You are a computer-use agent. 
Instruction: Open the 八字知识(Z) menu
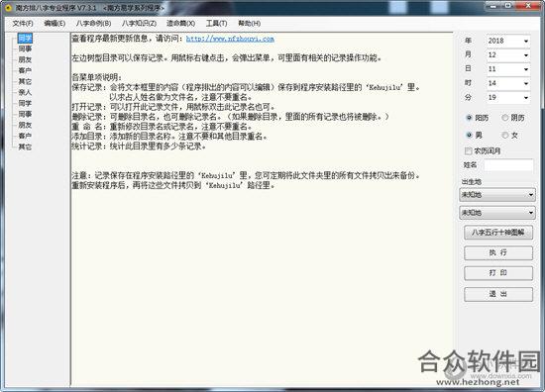pos(139,24)
